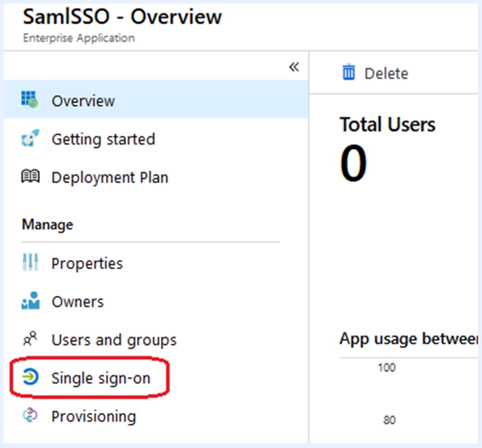Click the Owners people icon
This screenshot has width=482, height=448.
pyautogui.click(x=30, y=301)
